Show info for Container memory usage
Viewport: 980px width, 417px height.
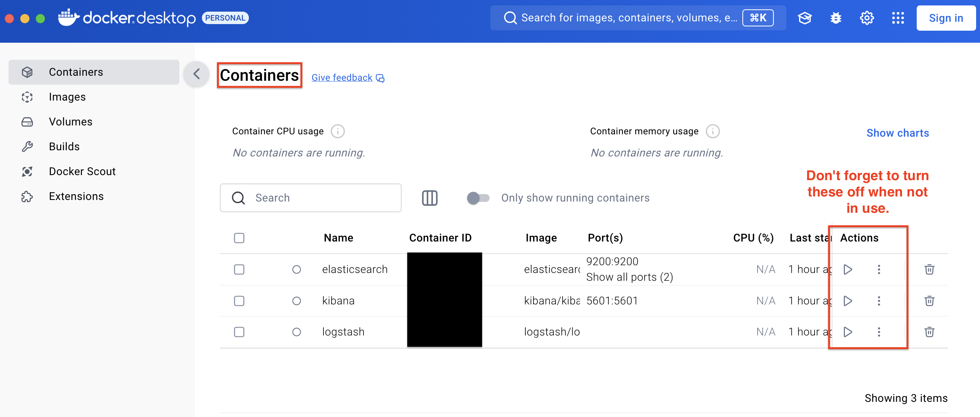tap(712, 131)
